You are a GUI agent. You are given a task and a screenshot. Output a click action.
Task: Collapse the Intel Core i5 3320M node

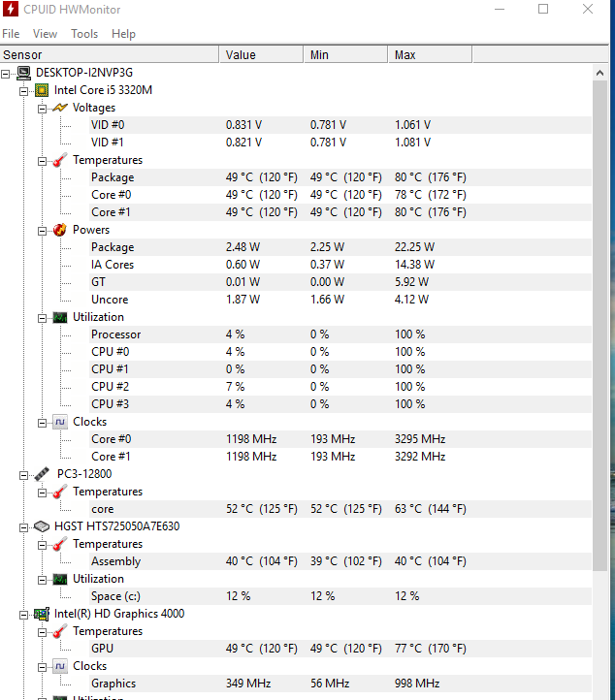(23, 91)
